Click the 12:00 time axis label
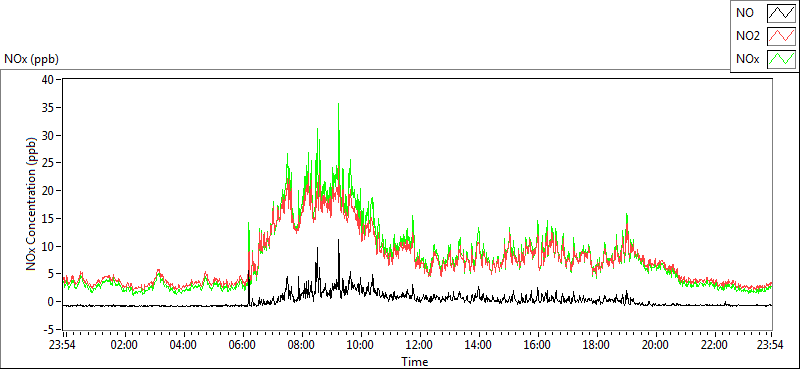800x369 pixels. pos(420,344)
